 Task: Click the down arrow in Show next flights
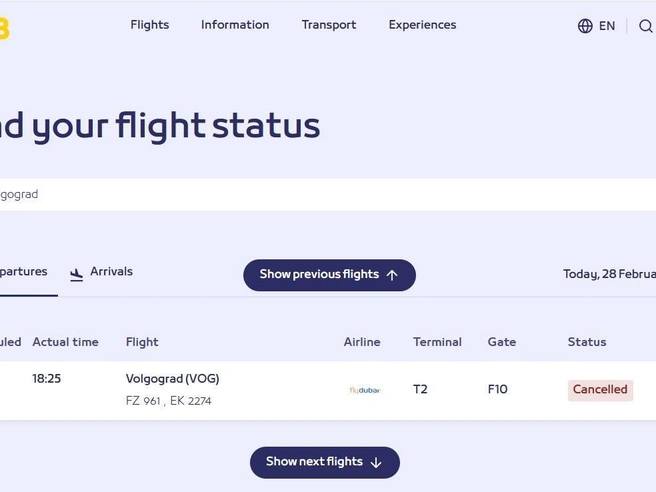pyautogui.click(x=376, y=462)
